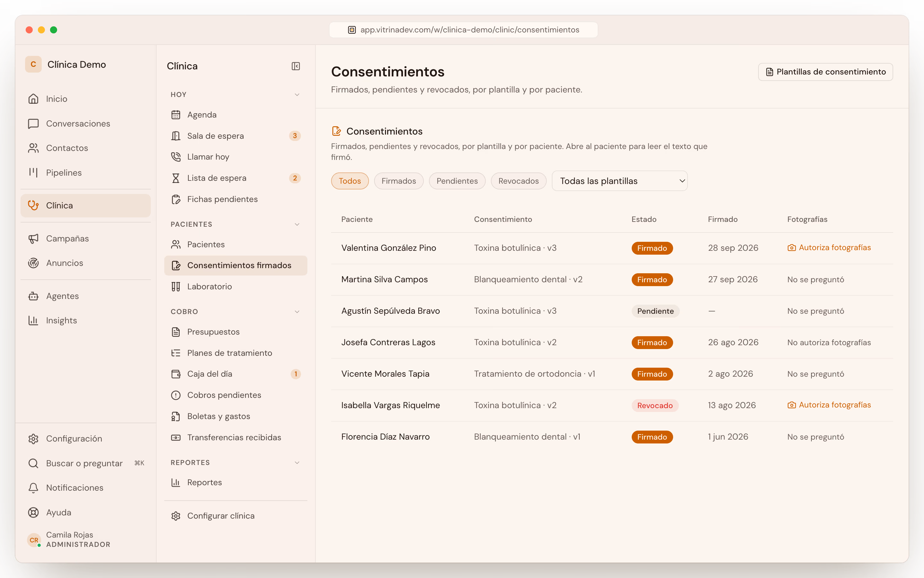Open Plantillas de consentimiento button
Image resolution: width=924 pixels, height=578 pixels.
click(825, 72)
